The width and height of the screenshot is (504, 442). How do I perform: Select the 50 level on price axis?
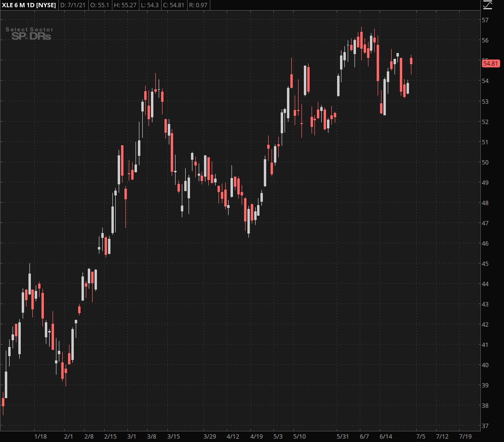coord(485,163)
